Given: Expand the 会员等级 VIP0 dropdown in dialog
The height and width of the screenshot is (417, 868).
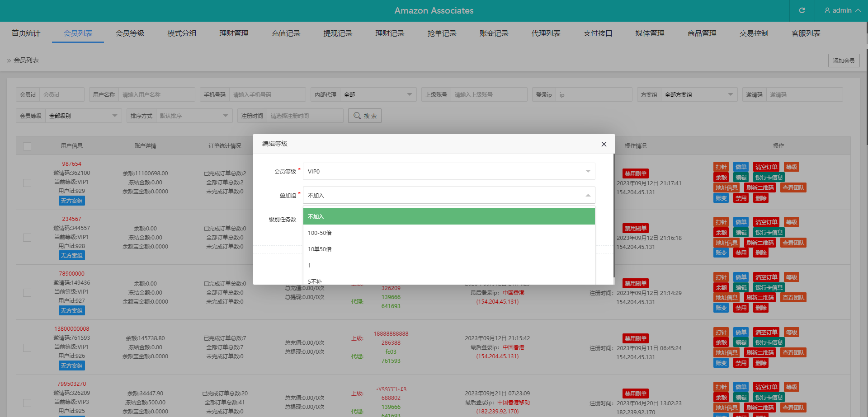Looking at the screenshot, I should coord(448,171).
